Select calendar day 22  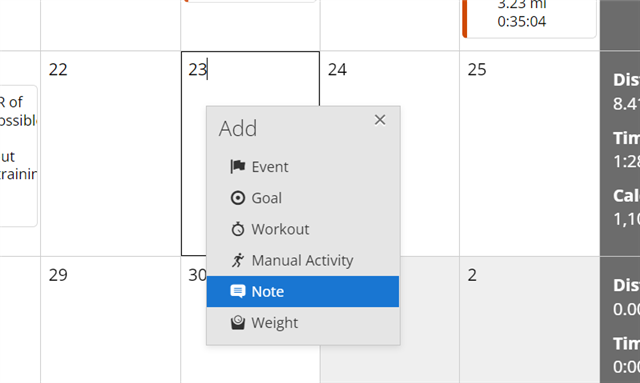click(x=111, y=154)
